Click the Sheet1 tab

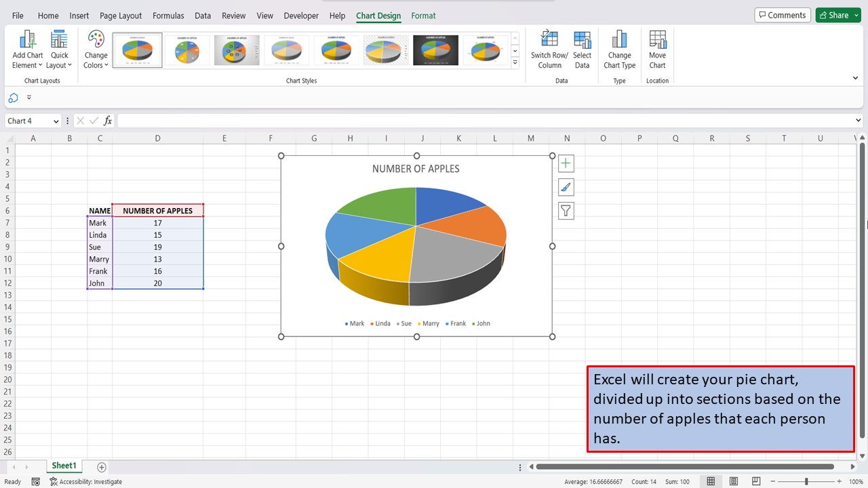[64, 466]
